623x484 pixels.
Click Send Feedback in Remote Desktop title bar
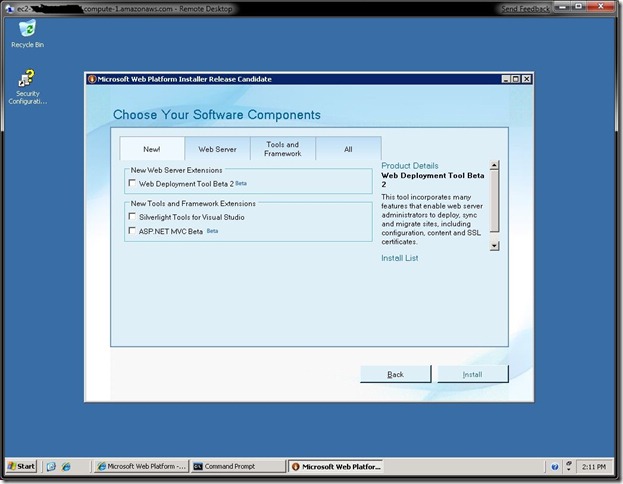[525, 9]
